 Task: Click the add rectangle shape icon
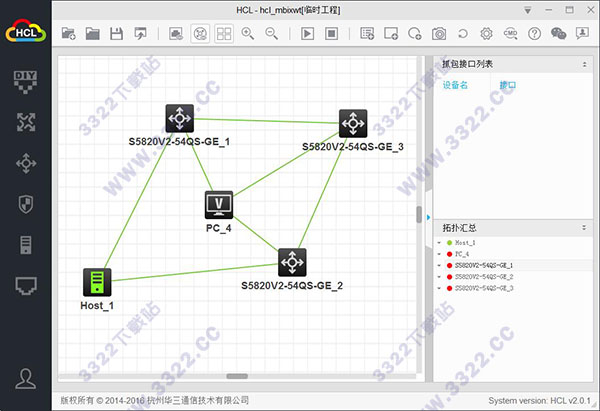pyautogui.click(x=391, y=34)
